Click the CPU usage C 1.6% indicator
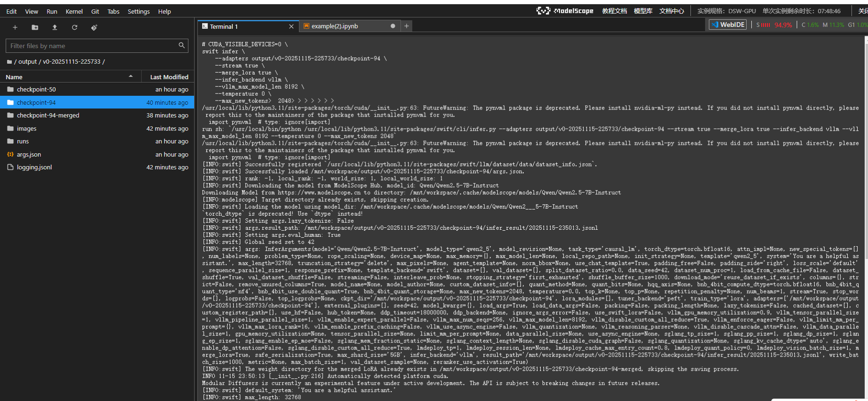 click(810, 25)
